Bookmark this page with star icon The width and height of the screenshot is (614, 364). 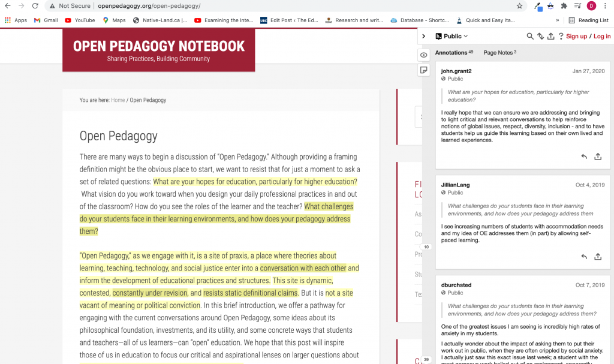[519, 6]
